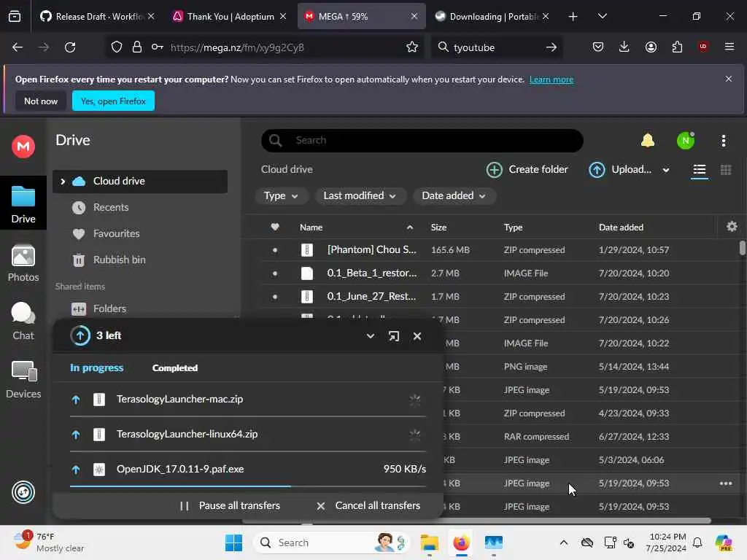Image resolution: width=747 pixels, height=560 pixels.
Task: Switch to grid thumbnail view
Action: tap(726, 169)
